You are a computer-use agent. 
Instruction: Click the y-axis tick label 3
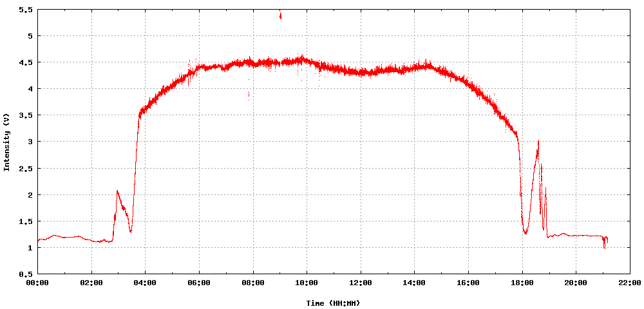[x=30, y=142]
